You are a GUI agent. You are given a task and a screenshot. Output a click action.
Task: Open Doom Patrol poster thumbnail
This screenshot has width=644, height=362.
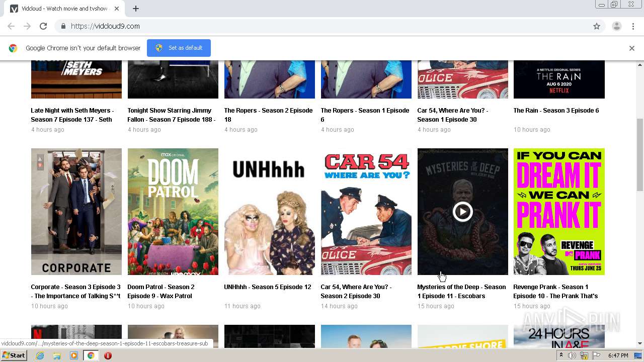pyautogui.click(x=173, y=212)
